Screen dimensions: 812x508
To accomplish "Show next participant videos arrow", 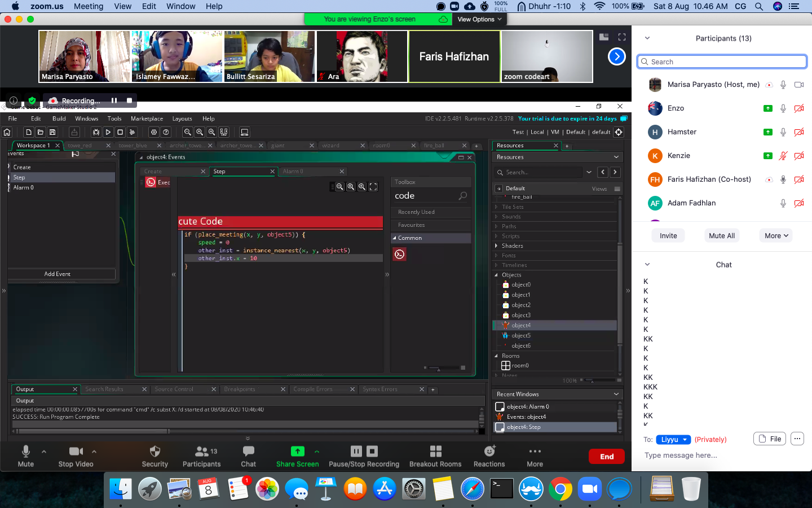I will 617,56.
